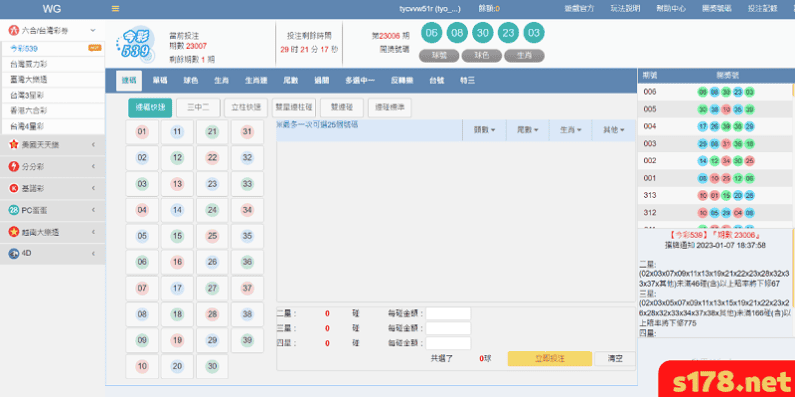The height and width of the screenshot is (397, 795).
Task: Open the 尾數 dropdown in selection panel
Action: click(x=527, y=130)
